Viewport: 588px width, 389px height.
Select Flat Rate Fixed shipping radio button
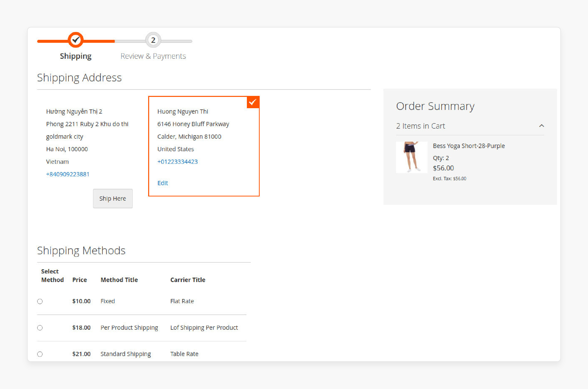(x=40, y=301)
